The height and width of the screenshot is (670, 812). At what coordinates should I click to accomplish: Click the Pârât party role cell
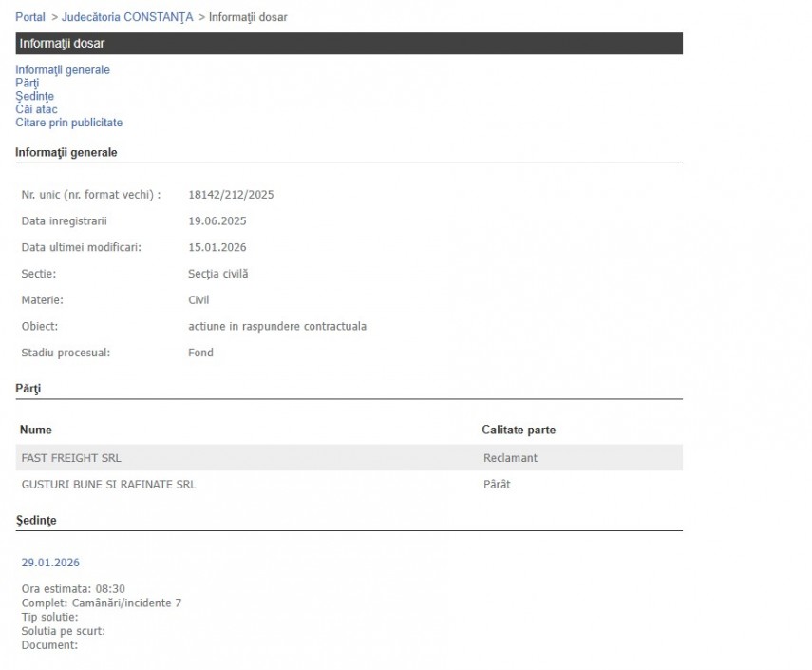tap(497, 485)
